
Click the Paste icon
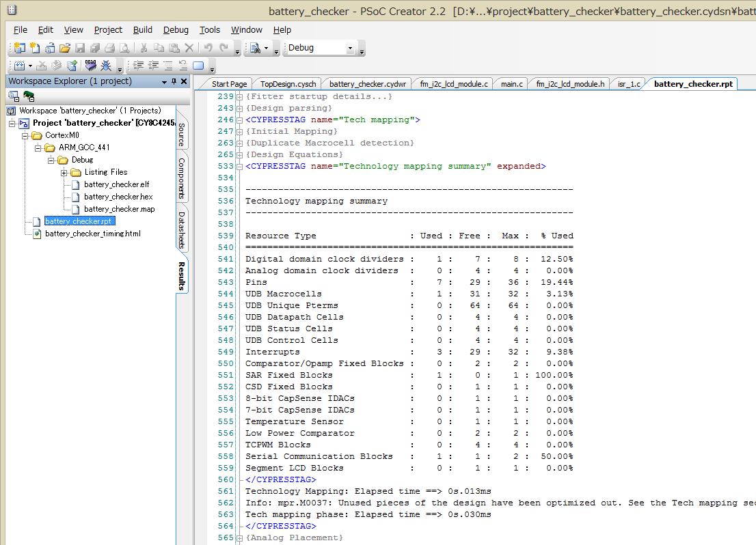pos(174,48)
